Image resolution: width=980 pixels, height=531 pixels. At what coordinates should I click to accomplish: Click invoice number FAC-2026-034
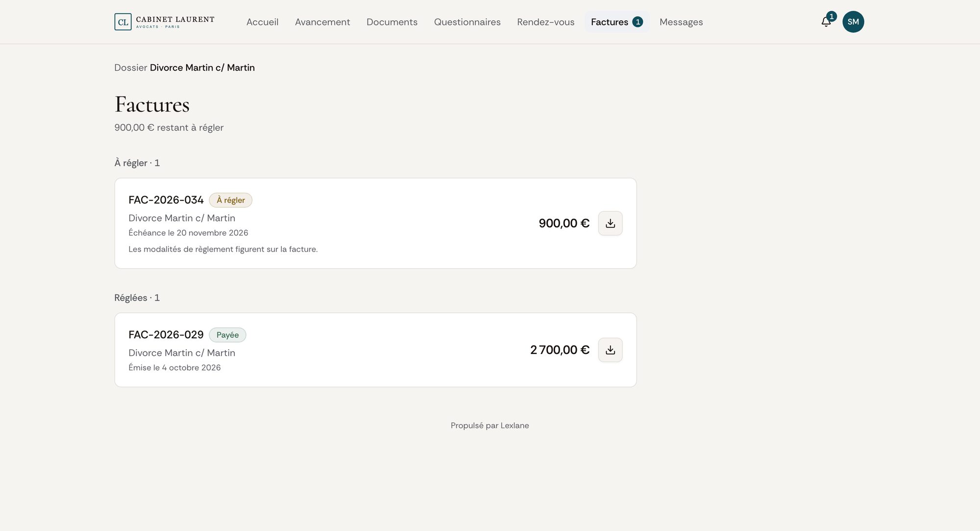166,200
